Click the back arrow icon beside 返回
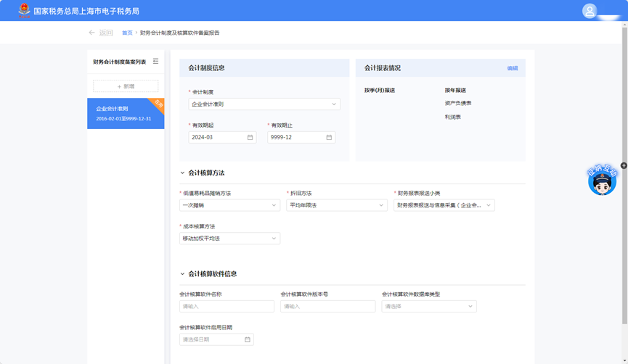Screen dimensions: 628x364 (x=91, y=33)
